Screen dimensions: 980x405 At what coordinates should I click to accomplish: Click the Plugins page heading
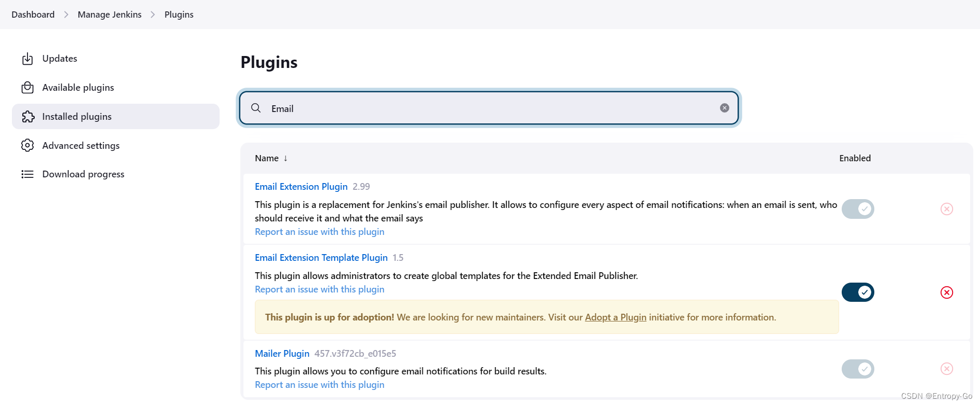tap(269, 62)
